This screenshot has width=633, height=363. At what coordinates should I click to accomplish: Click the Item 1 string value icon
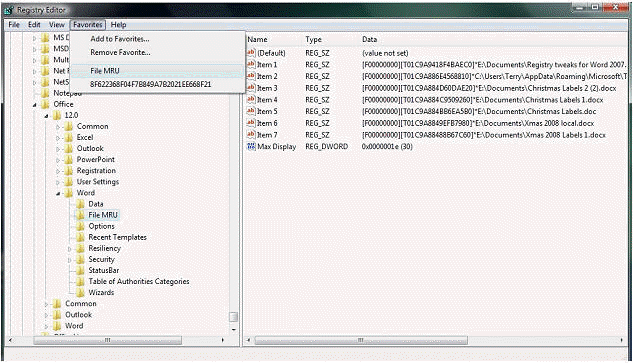coord(251,64)
